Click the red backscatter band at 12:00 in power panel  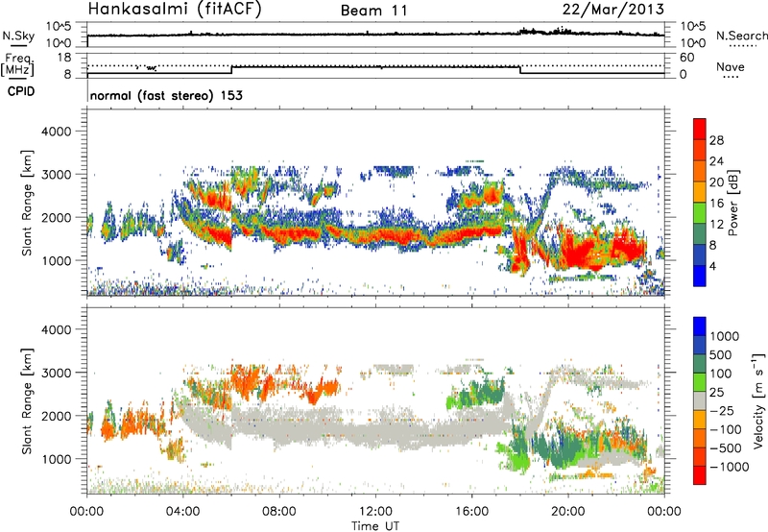click(x=375, y=235)
